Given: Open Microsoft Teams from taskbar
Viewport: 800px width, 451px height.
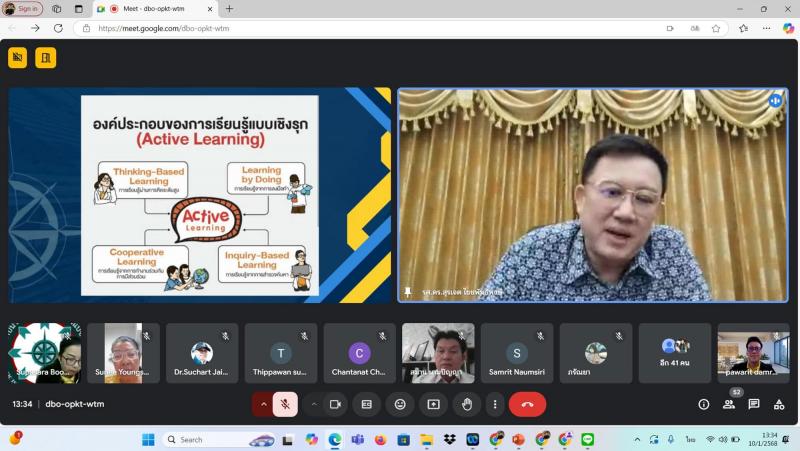Looking at the screenshot, I should tap(358, 439).
